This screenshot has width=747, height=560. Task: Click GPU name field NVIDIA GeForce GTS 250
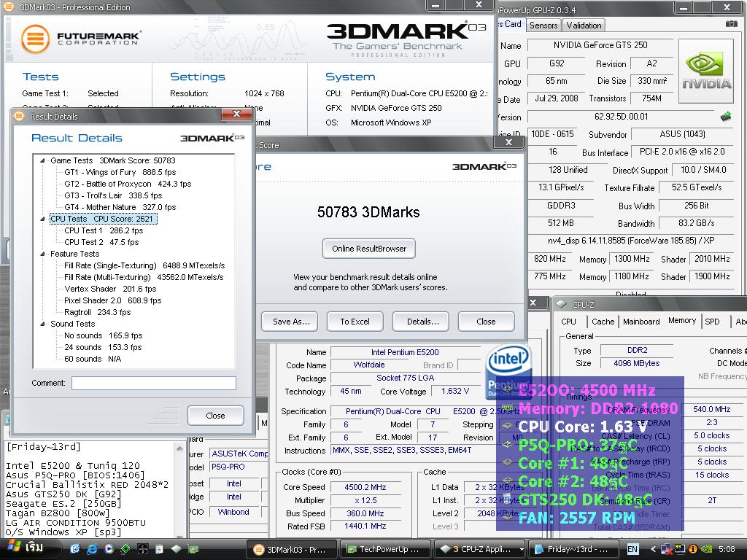coord(600,45)
